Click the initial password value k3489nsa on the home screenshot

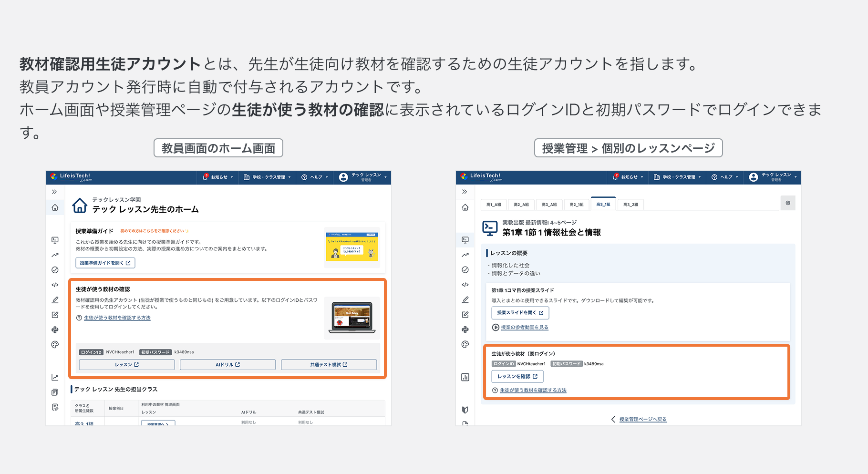click(x=184, y=352)
